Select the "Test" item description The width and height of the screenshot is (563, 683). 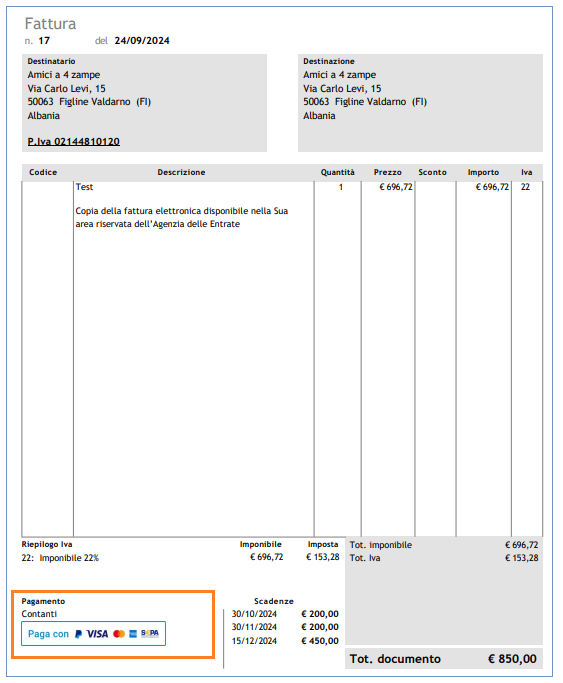[84, 187]
